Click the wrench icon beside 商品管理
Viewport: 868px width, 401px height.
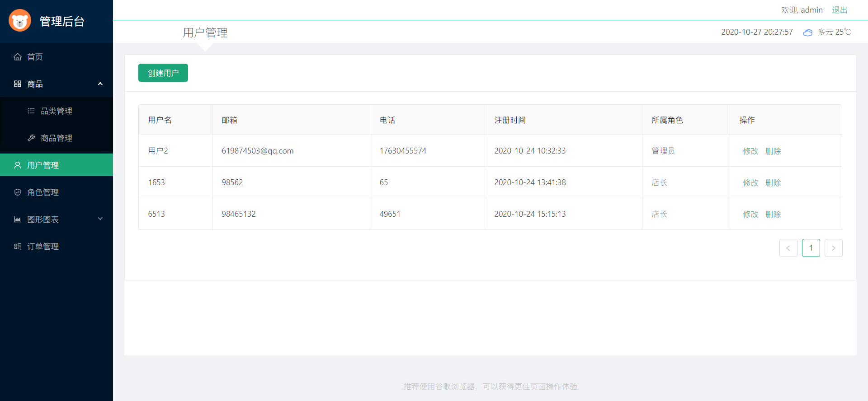[31, 138]
